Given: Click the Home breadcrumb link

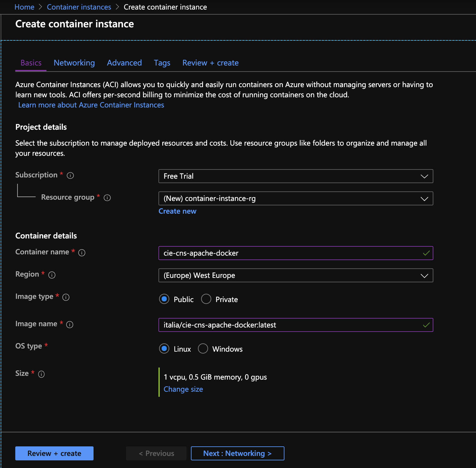Looking at the screenshot, I should (x=24, y=7).
